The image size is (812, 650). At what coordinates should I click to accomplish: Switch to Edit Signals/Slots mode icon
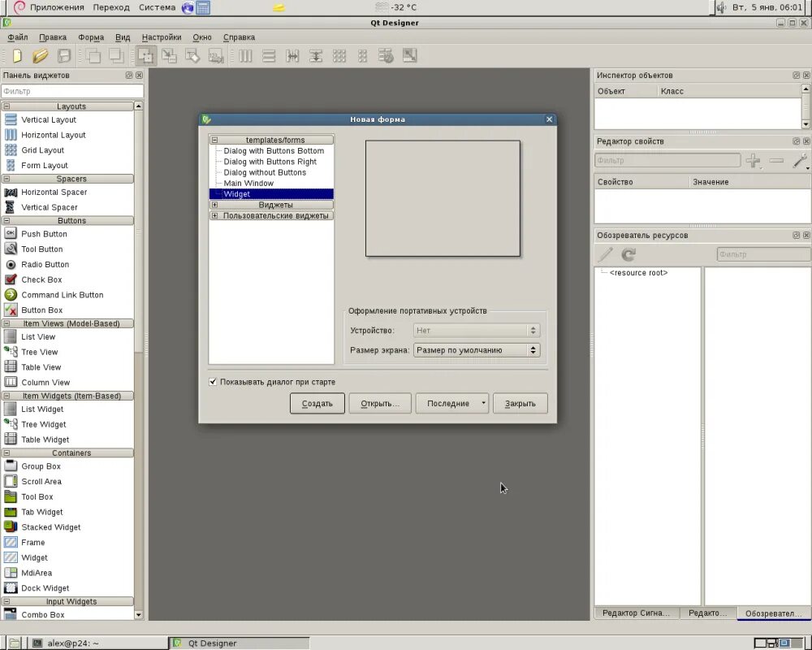(x=169, y=55)
